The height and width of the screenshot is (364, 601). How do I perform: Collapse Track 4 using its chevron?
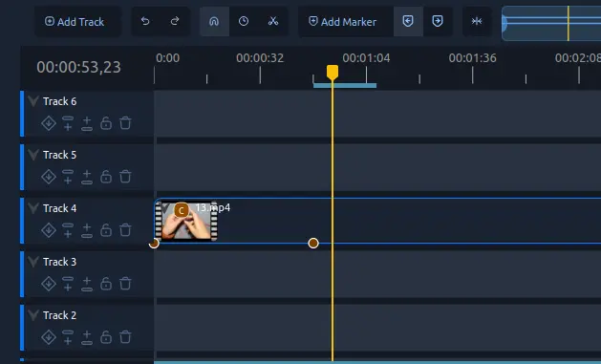(33, 208)
